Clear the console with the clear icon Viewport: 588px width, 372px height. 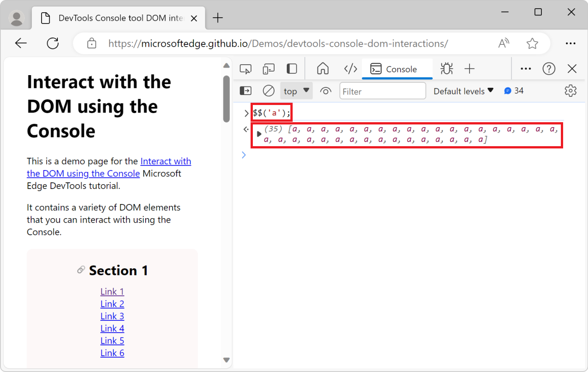[x=268, y=91]
